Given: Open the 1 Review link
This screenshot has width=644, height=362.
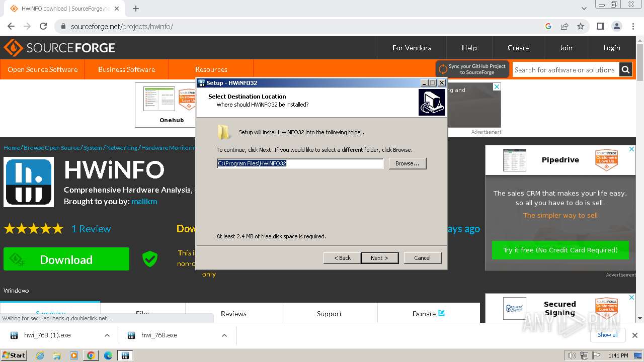Looking at the screenshot, I should tap(91, 229).
